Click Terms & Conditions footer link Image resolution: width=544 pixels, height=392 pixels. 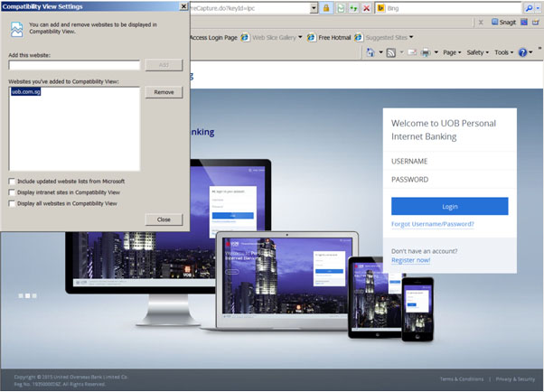(462, 379)
